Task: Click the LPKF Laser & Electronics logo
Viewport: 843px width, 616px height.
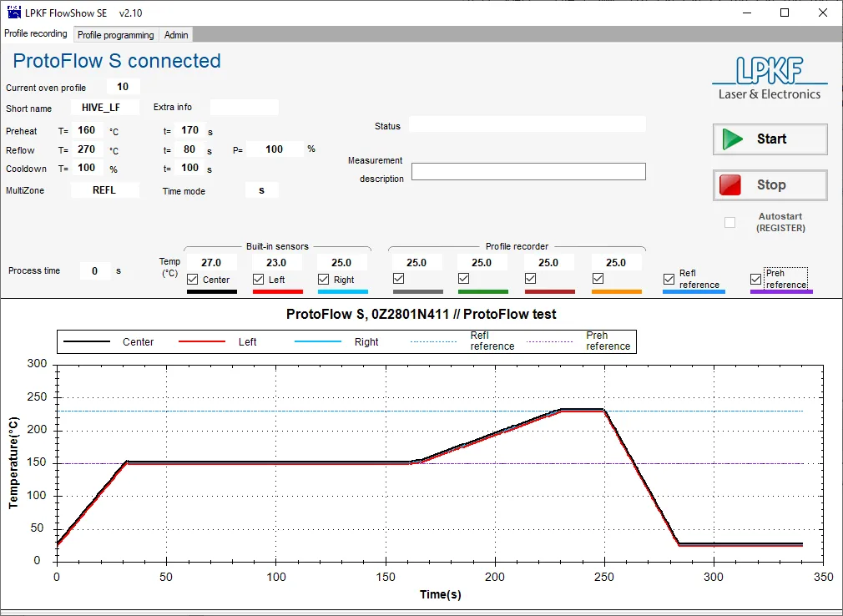Action: tap(770, 78)
